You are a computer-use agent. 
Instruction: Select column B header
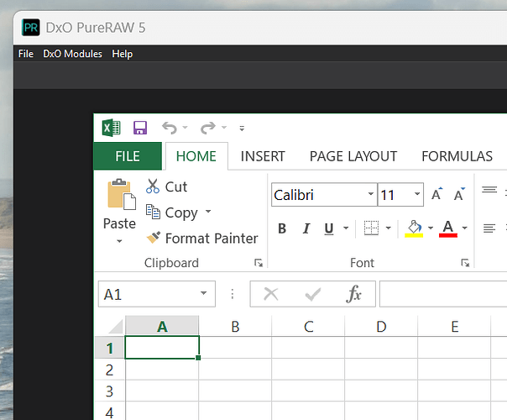click(x=235, y=327)
